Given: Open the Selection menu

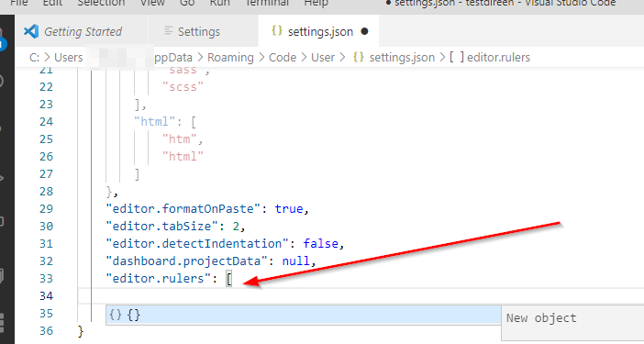Looking at the screenshot, I should [x=101, y=3].
